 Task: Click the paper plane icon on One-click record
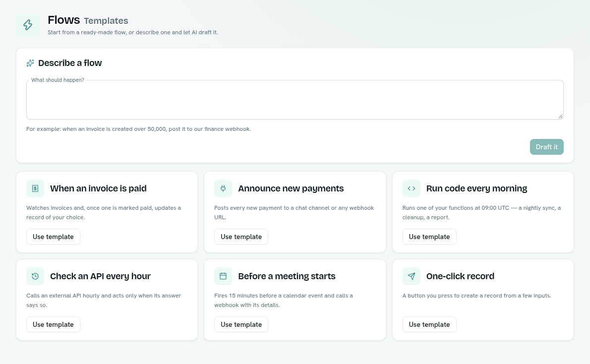click(x=412, y=276)
